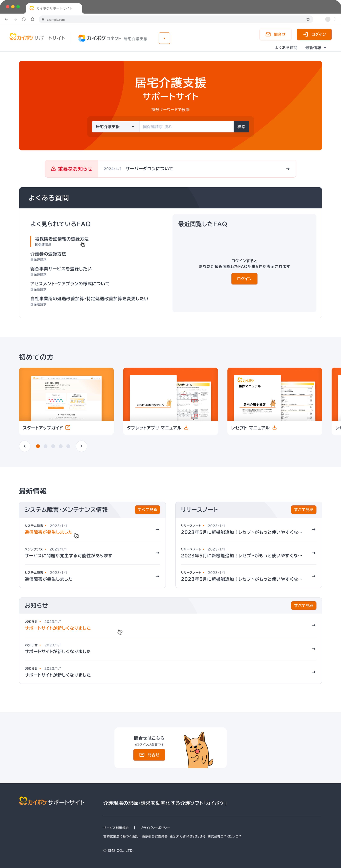Open the first リリースノート entry
Viewport: 341px width, 868px height.
242,532
